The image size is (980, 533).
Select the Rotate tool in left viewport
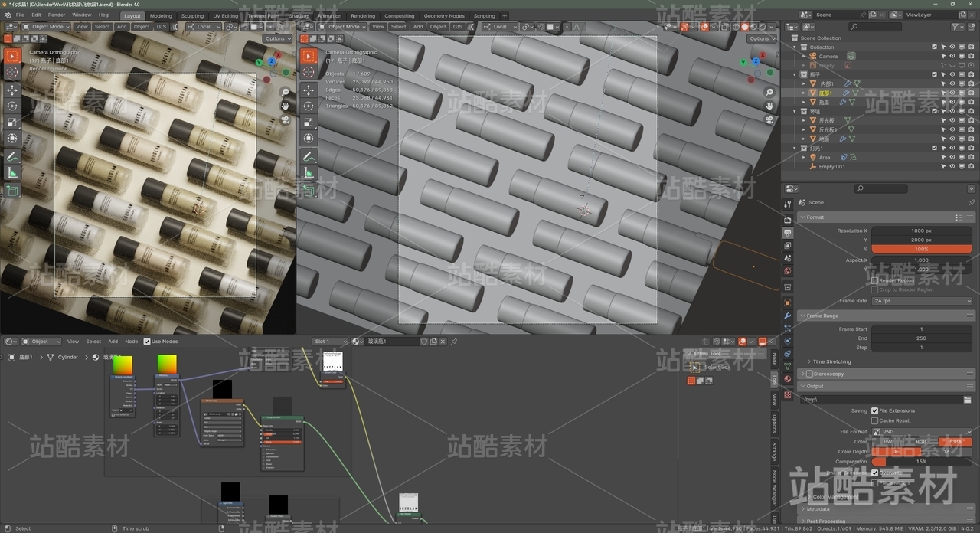(12, 106)
